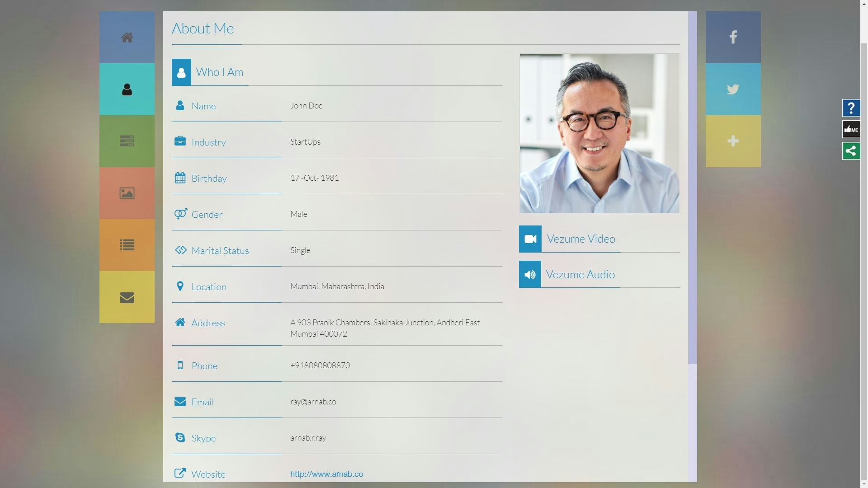Click the thumbs-up Like Me button
Screen dimensions: 868x488
851,130
